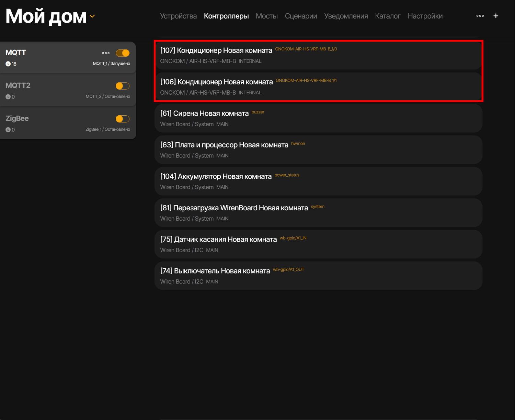The image size is (515, 420).
Task: Click the info icon under MQTT
Action: (8, 64)
